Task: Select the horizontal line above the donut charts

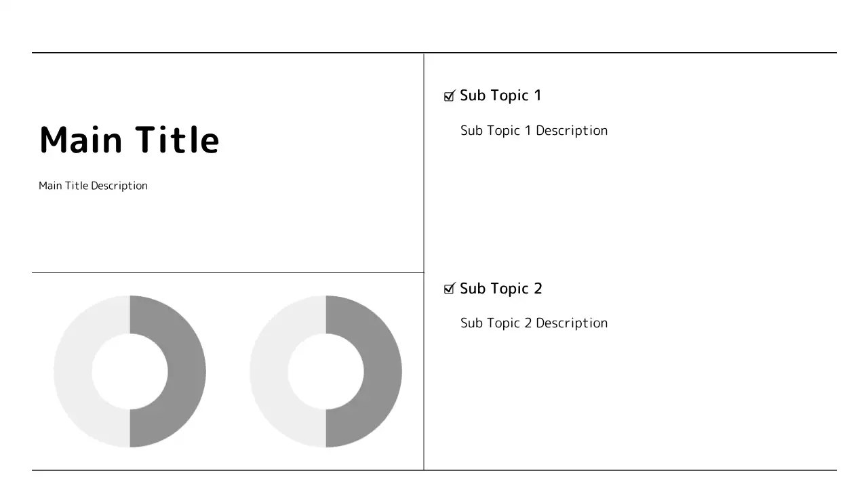Action: (x=227, y=272)
